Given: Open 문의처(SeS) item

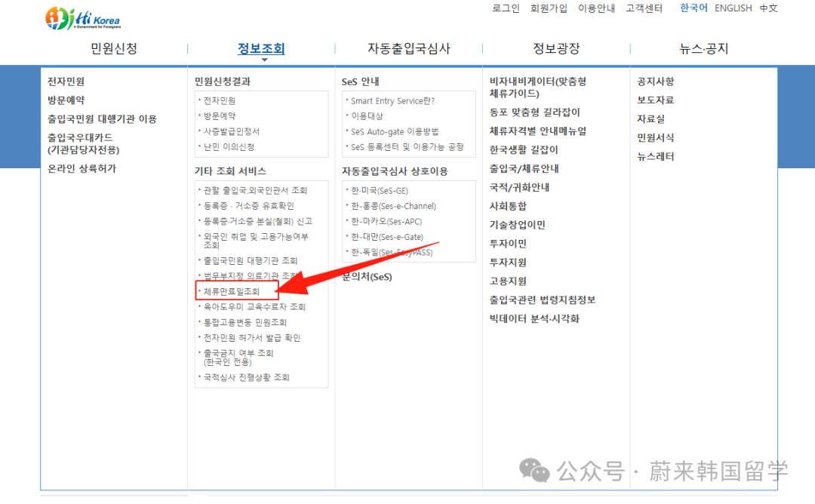Looking at the screenshot, I should tap(367, 277).
